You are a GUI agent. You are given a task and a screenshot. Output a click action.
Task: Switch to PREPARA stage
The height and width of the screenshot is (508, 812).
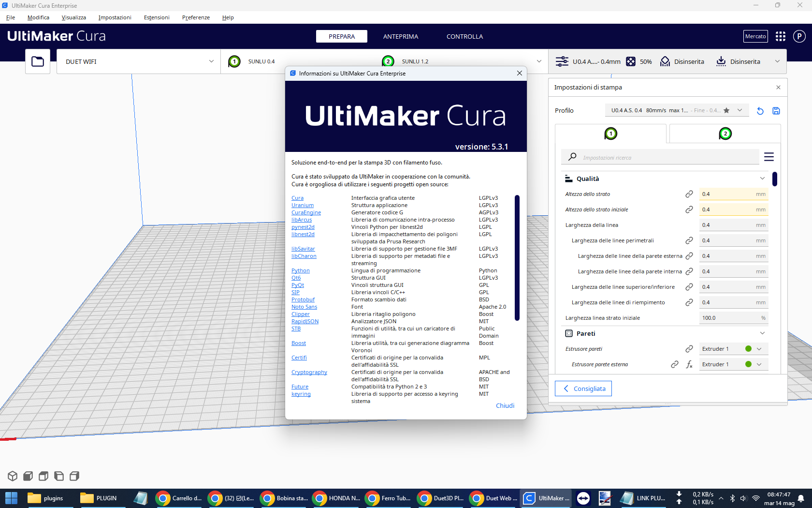[x=342, y=36]
